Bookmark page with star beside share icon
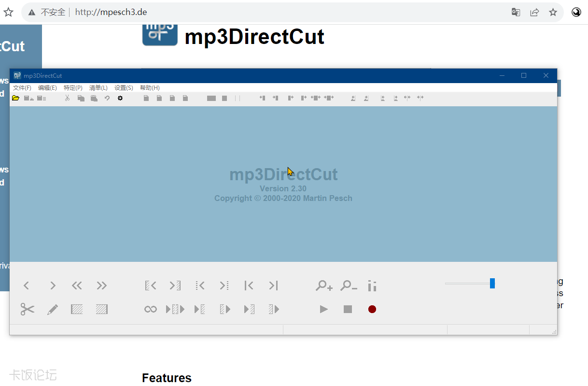588x386 pixels. click(x=553, y=13)
